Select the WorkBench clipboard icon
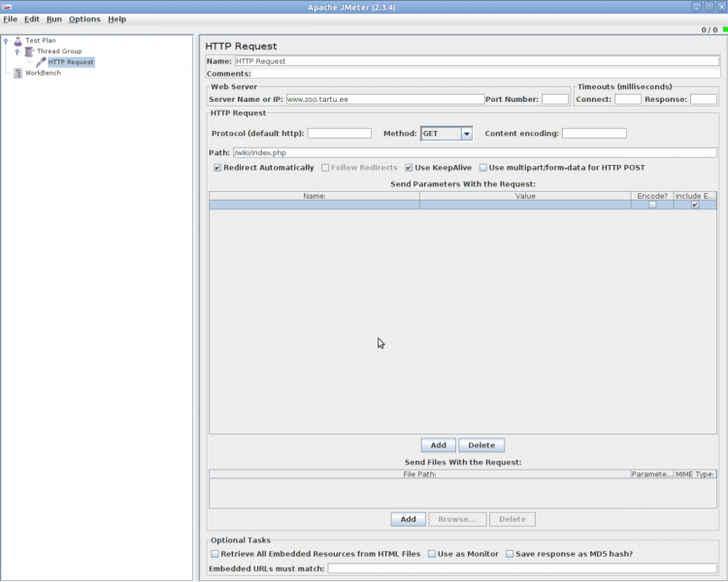 [17, 73]
